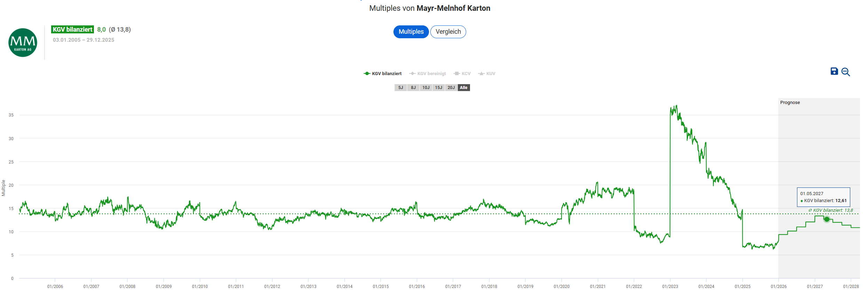Image resolution: width=868 pixels, height=297 pixels.
Task: Click the save chart floppy disk icon
Action: 834,71
